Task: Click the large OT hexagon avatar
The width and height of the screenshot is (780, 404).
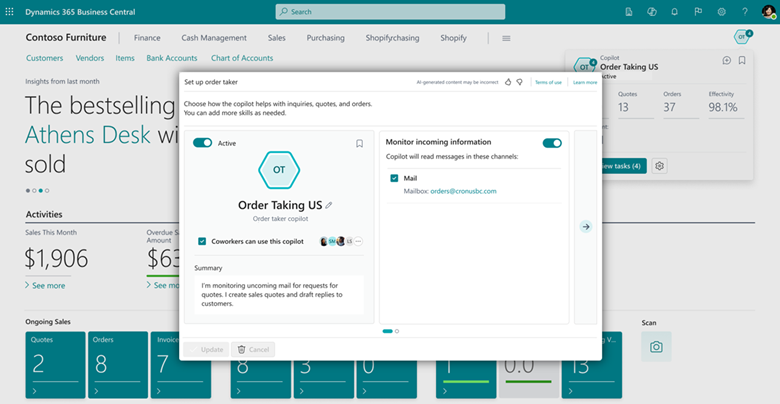Action: click(x=279, y=170)
